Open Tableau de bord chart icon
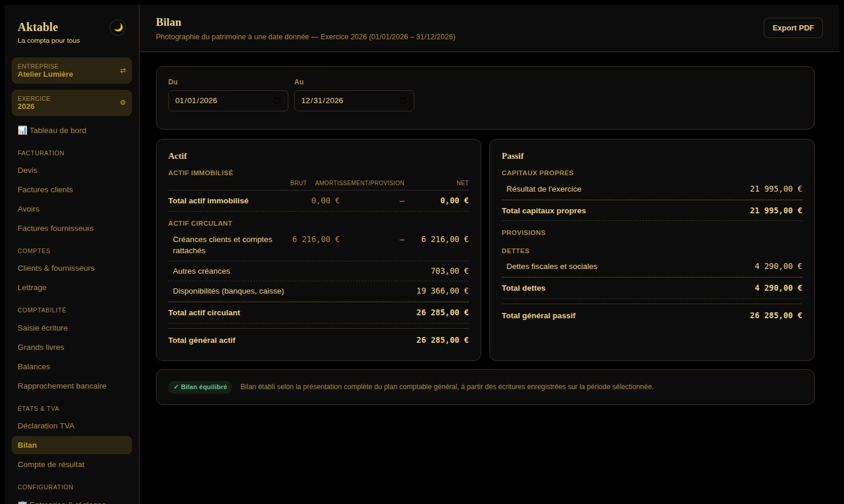 22,130
